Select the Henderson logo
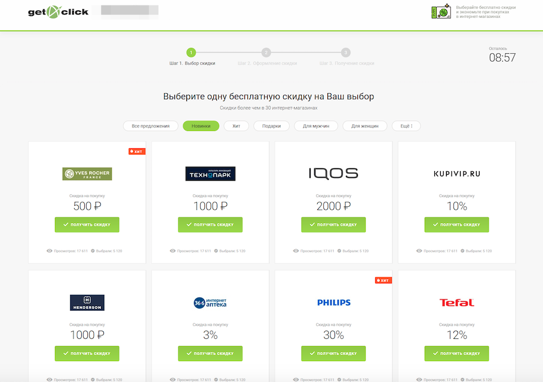 tap(87, 303)
